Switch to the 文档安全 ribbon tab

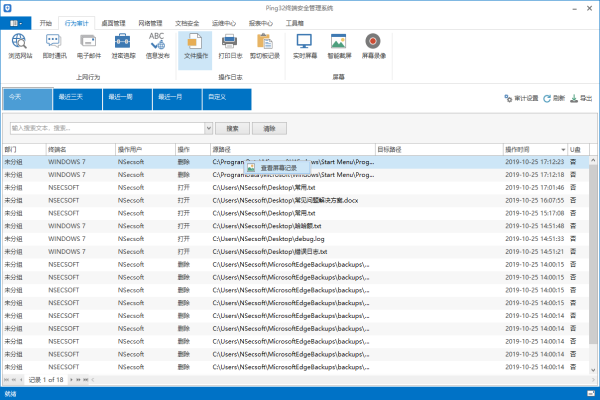pyautogui.click(x=187, y=23)
